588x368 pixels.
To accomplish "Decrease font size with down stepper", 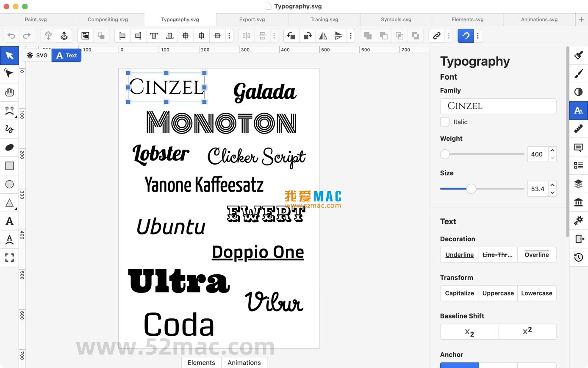I will [x=552, y=192].
